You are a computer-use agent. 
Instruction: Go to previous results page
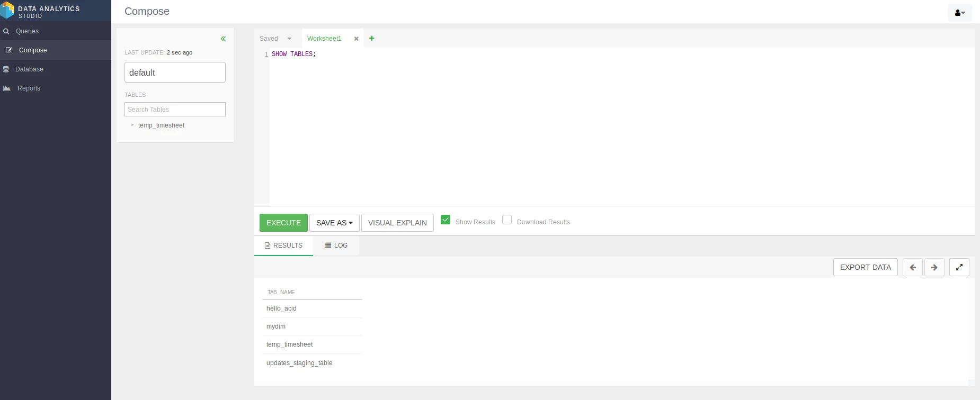pos(913,267)
